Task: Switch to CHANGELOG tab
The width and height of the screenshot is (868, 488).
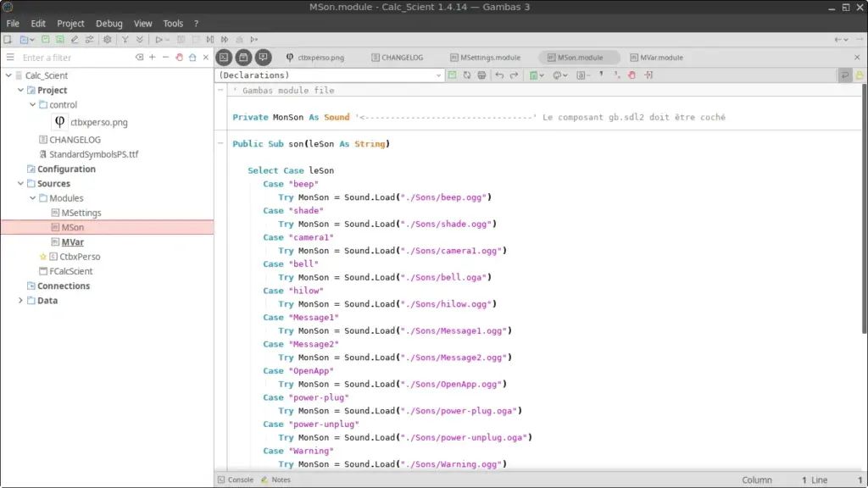Action: tap(398, 58)
